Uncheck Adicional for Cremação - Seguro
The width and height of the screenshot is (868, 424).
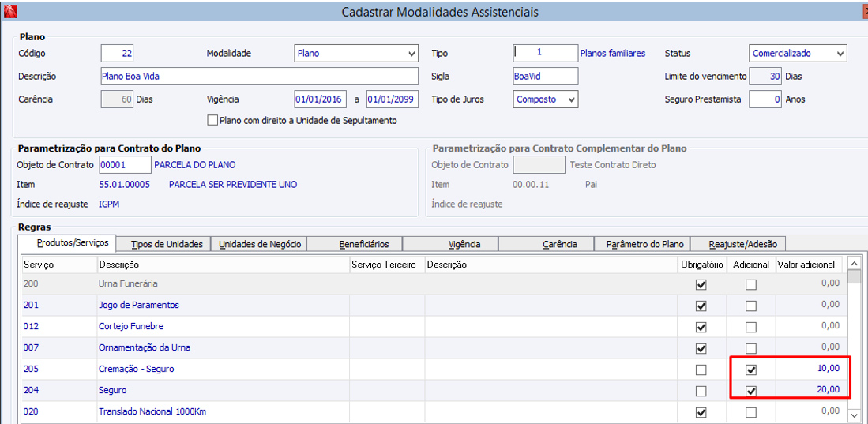[750, 370]
